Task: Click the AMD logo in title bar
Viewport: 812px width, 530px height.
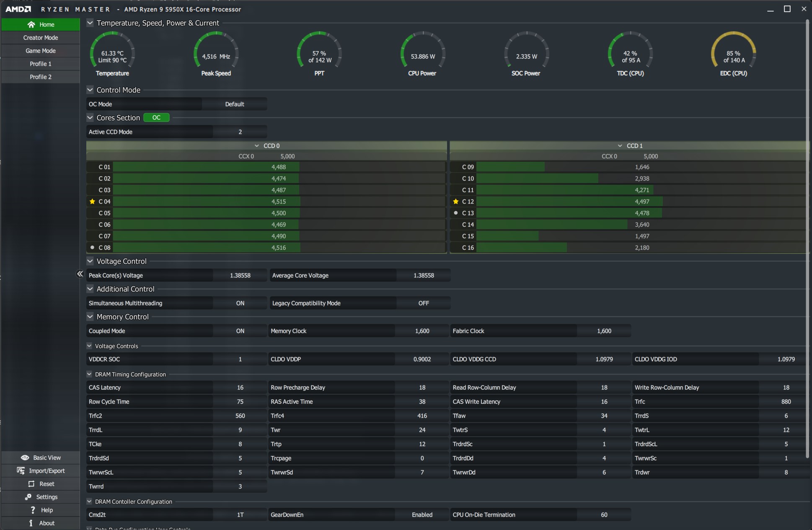Action: (18, 9)
